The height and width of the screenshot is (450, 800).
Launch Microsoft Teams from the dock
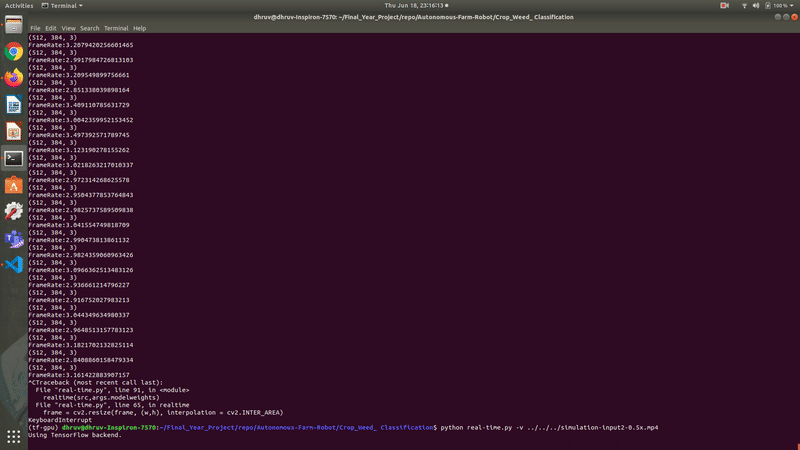(x=14, y=238)
